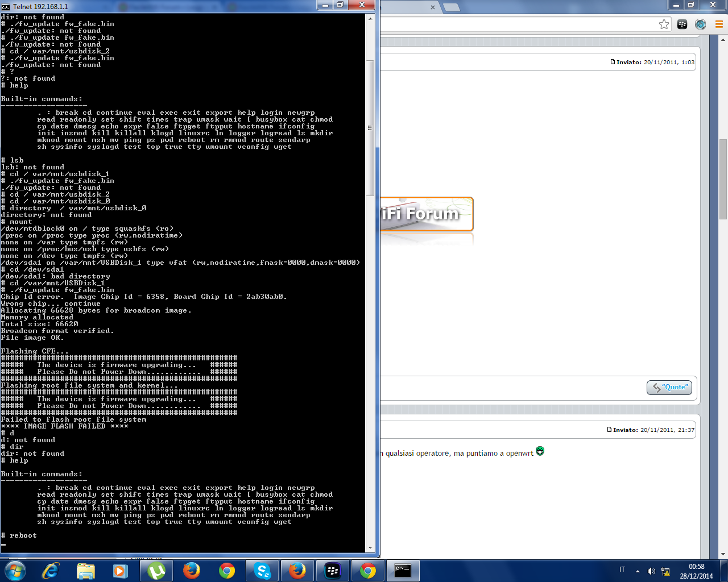
Task: Click the Show desktop strip at taskbar end
Action: pos(724,571)
